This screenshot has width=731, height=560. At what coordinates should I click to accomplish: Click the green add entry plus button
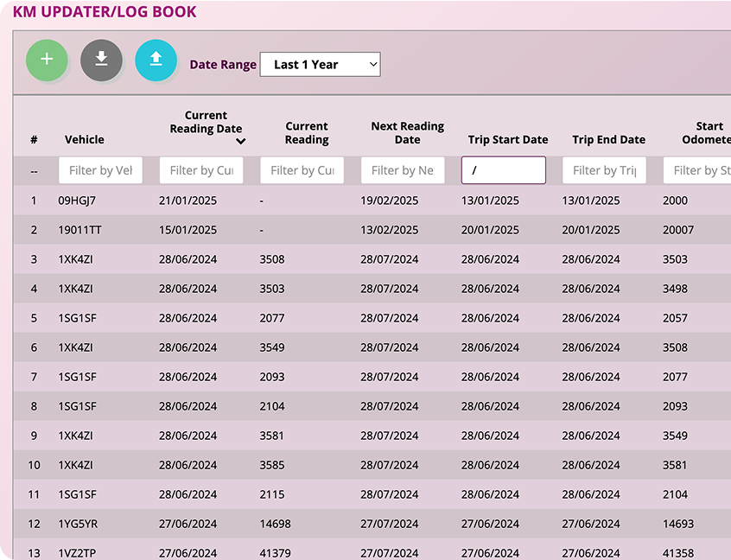point(47,60)
